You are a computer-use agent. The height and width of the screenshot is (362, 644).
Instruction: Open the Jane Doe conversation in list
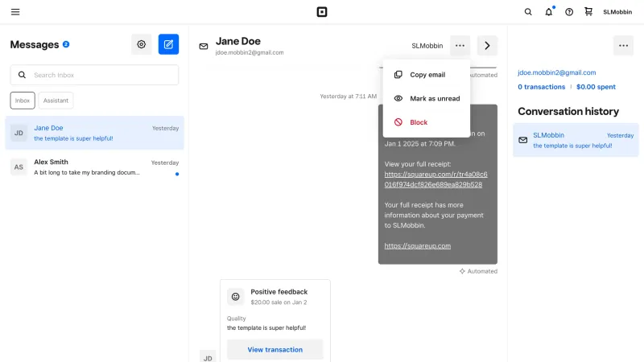[94, 133]
